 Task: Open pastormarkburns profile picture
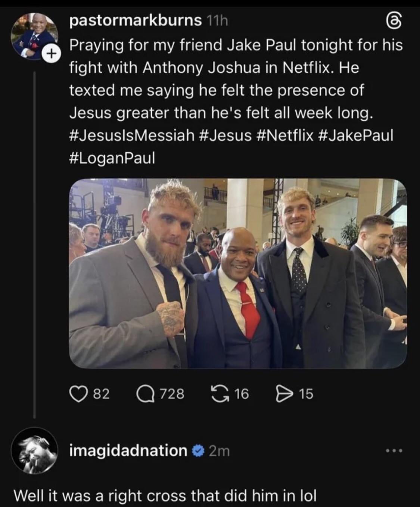pyautogui.click(x=34, y=36)
